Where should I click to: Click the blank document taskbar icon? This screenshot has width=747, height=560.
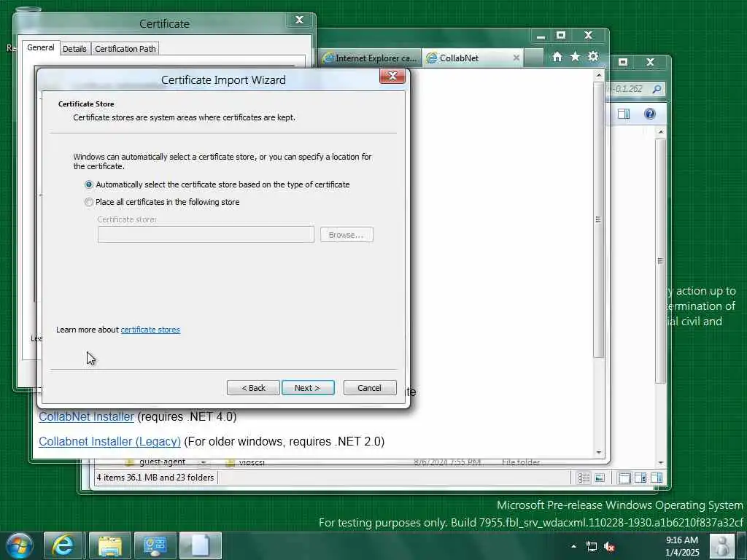pyautogui.click(x=201, y=545)
